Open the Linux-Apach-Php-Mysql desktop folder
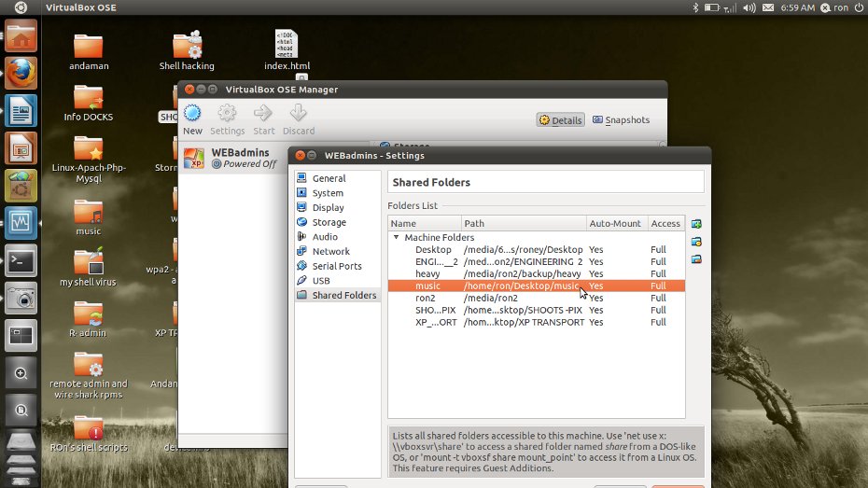Image resolution: width=868 pixels, height=488 pixels. pyautogui.click(x=89, y=160)
